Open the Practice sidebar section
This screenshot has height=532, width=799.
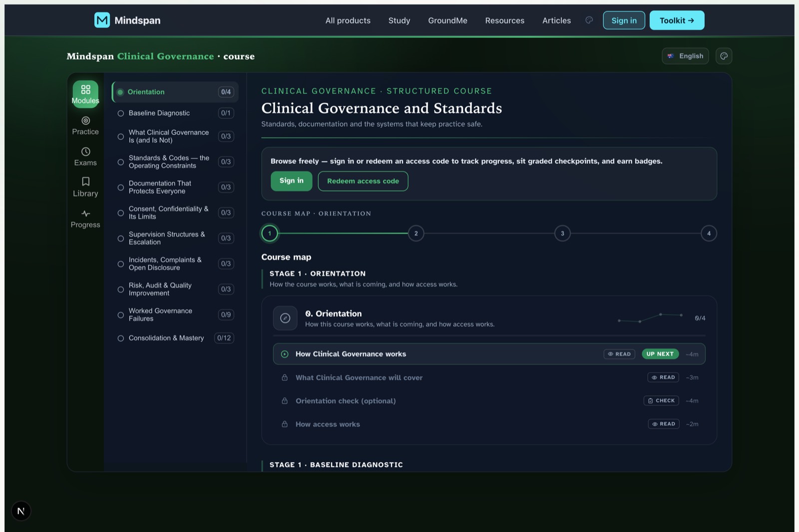85,126
